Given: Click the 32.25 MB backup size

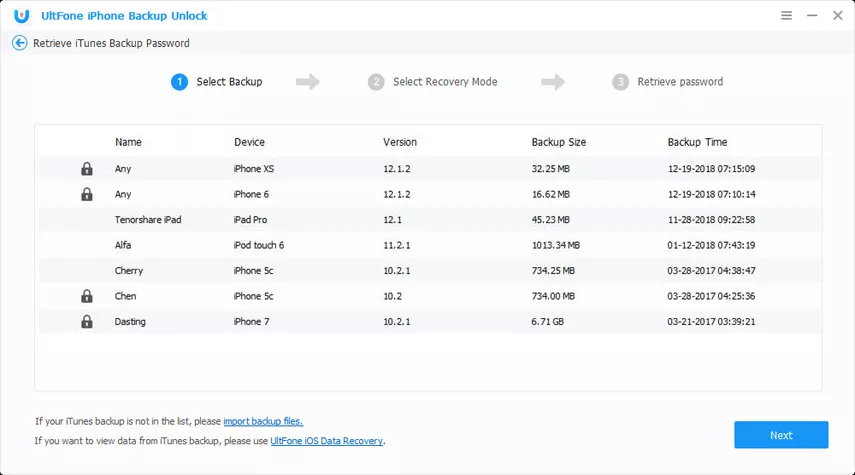Looking at the screenshot, I should [x=550, y=169].
